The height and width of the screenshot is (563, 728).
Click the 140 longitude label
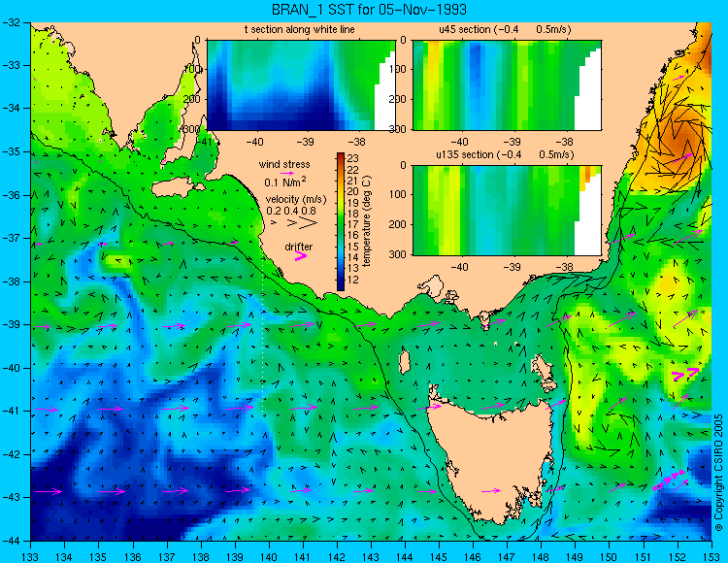[269, 557]
